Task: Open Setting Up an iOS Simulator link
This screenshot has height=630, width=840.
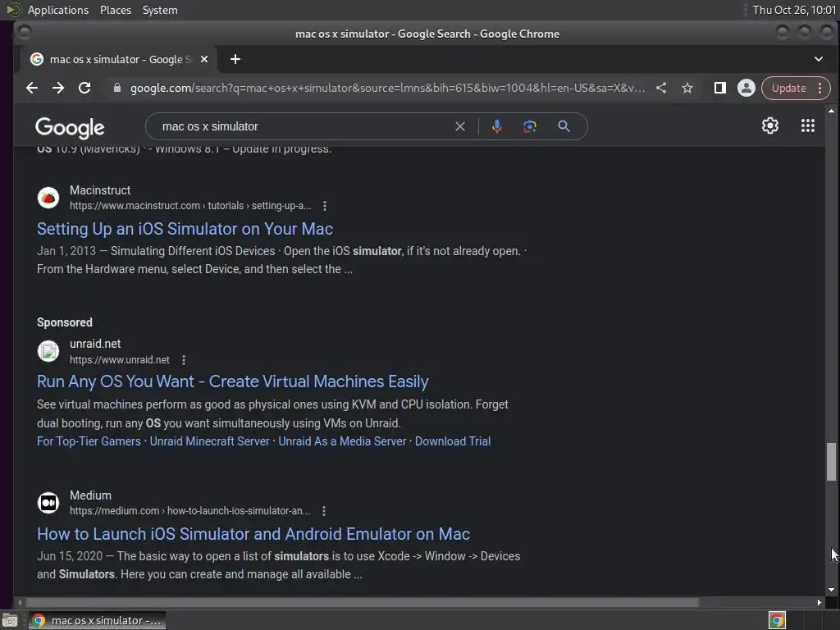Action: (x=185, y=229)
